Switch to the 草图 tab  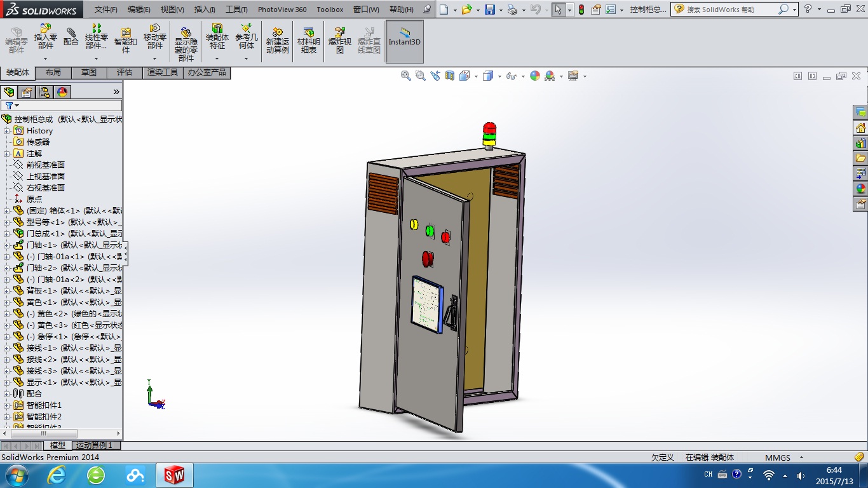[89, 72]
